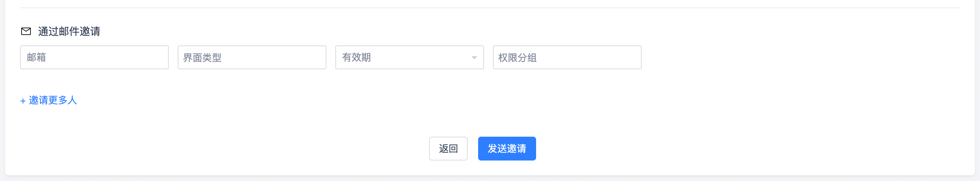The width and height of the screenshot is (980, 181).
Task: Click the 权限分组 placeholder text
Action: (517, 58)
